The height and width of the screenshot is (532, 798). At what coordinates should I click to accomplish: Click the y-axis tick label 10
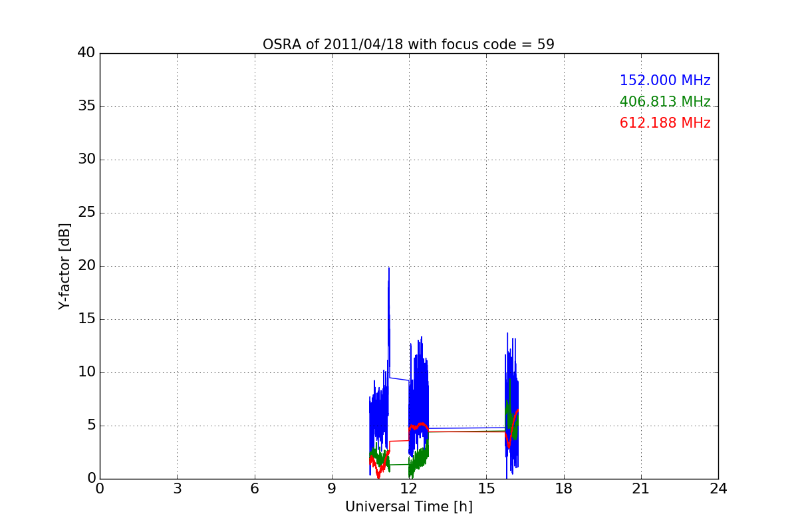tap(86, 372)
